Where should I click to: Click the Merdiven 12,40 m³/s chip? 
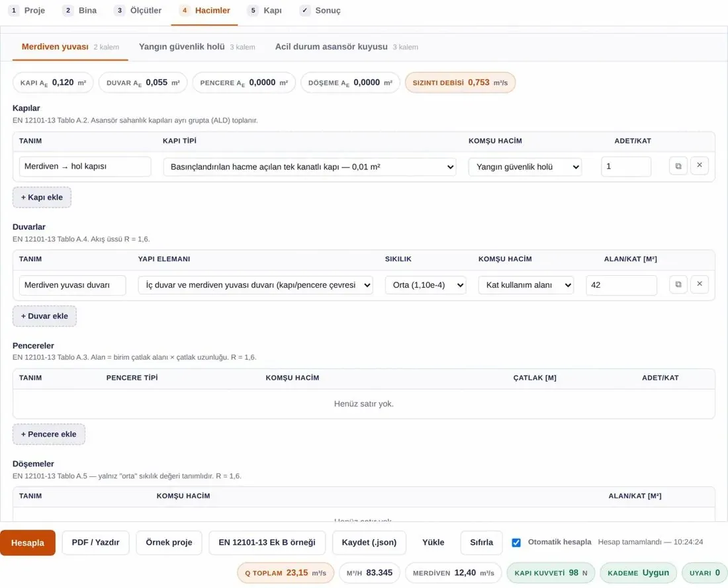[x=453, y=573]
